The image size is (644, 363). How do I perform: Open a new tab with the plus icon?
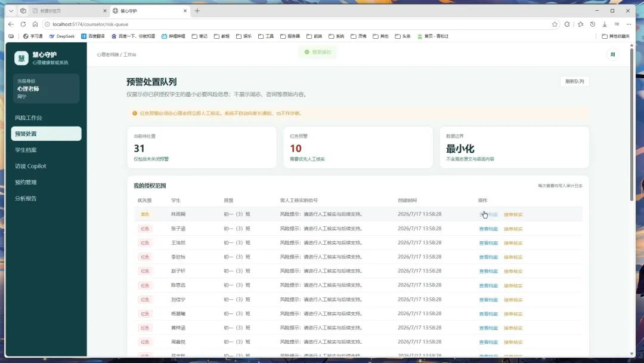point(197,11)
